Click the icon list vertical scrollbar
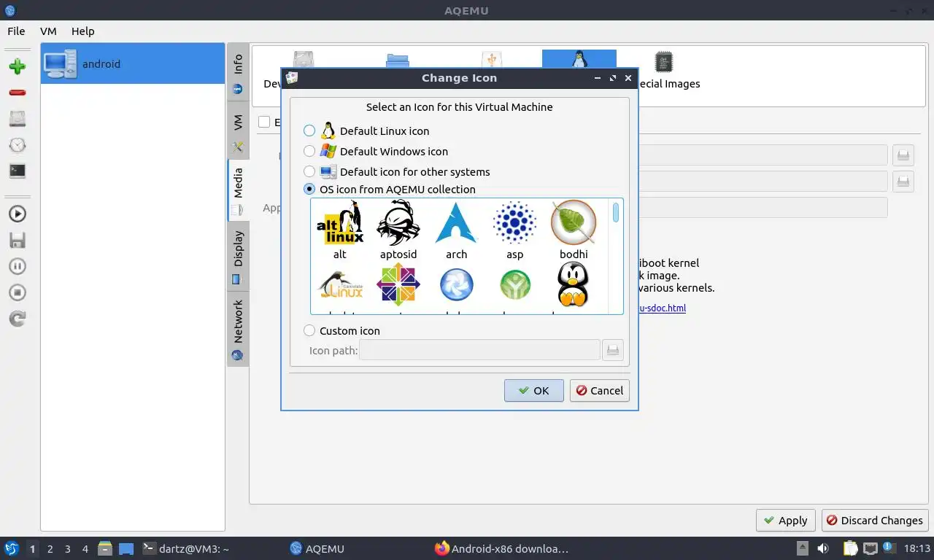This screenshot has height=560, width=934. (x=617, y=257)
